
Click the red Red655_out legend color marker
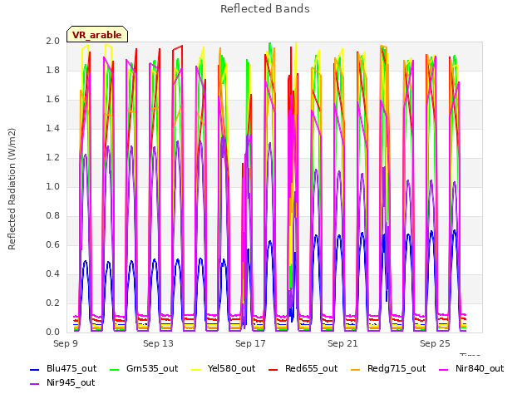click(273, 369)
